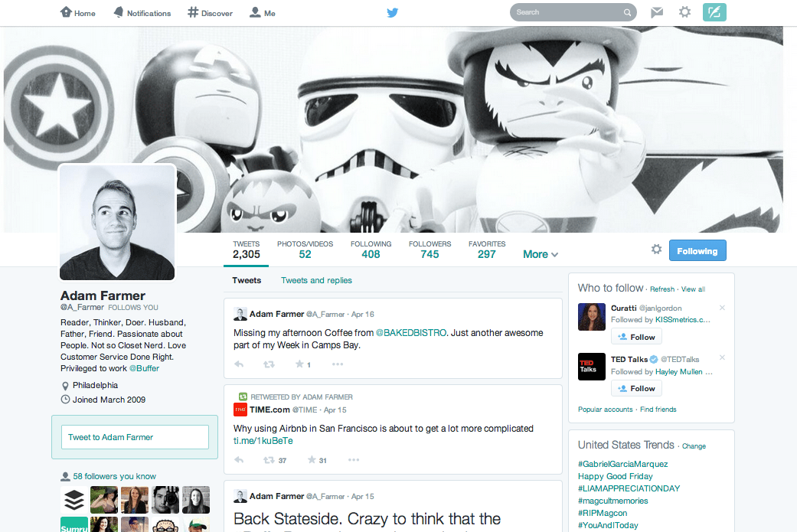The height and width of the screenshot is (532, 797).
Task: Switch to the Tweets and replies tab
Action: (x=316, y=280)
